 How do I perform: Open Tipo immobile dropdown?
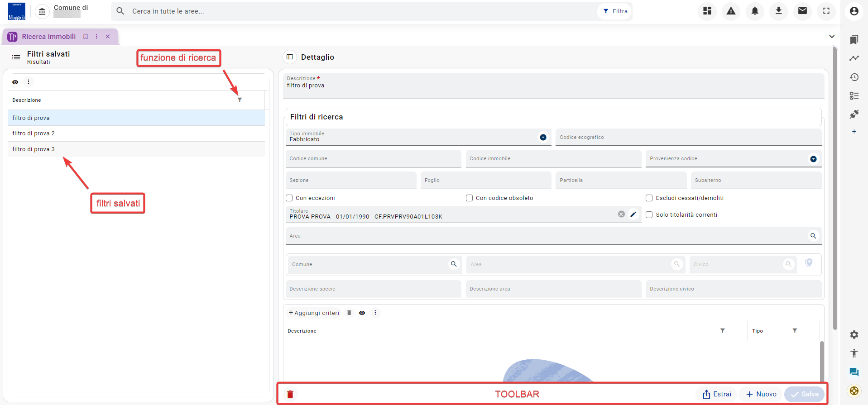click(543, 137)
